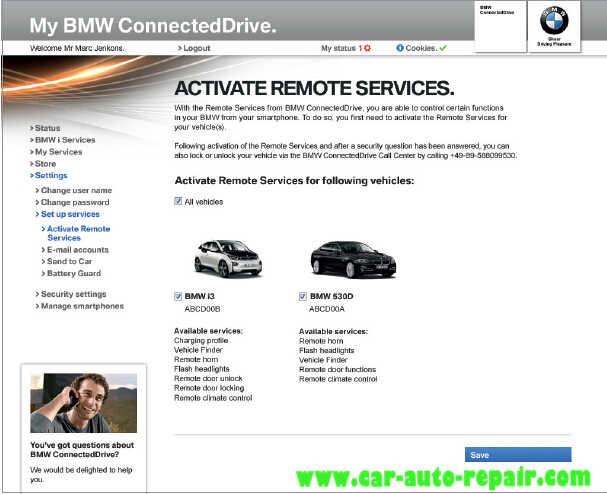This screenshot has height=494, width=607.
Task: Click Remote door functions service text
Action: coord(338,369)
